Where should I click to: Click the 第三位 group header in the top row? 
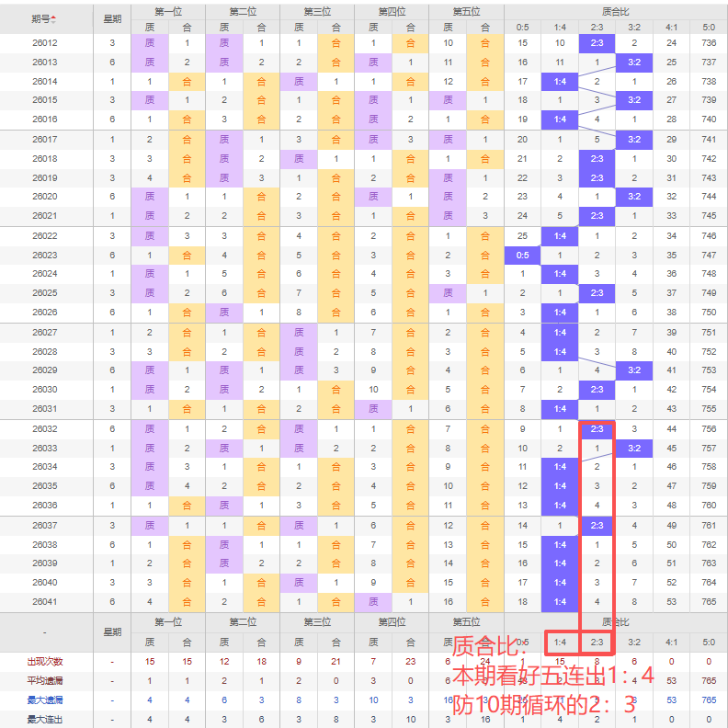[317, 12]
